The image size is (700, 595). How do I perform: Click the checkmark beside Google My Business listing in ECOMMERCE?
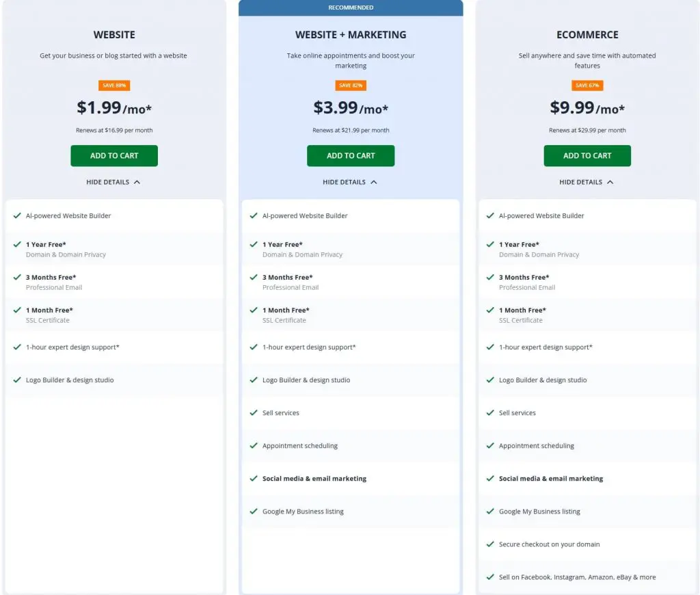point(490,512)
